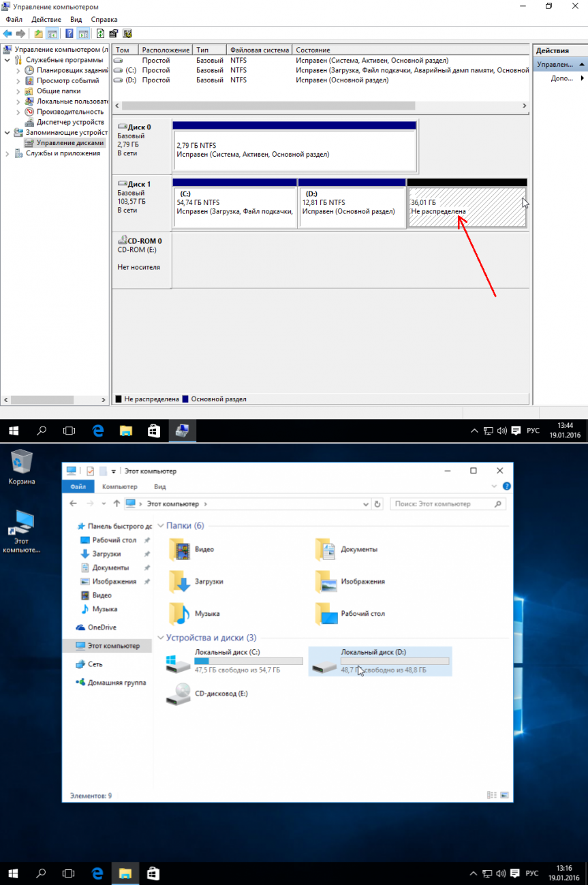This screenshot has width=588, height=885.
Task: Toggle the Show/Hide Action Pane toolbar icon
Action: 82,33
